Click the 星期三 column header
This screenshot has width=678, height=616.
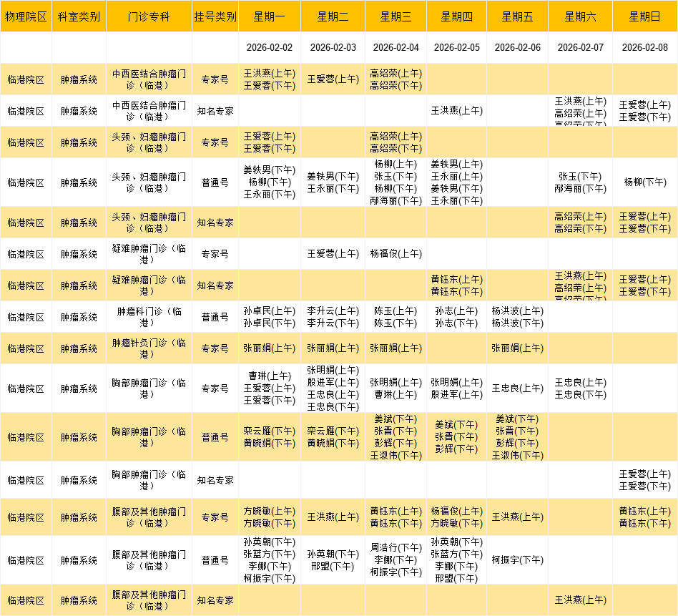click(395, 16)
